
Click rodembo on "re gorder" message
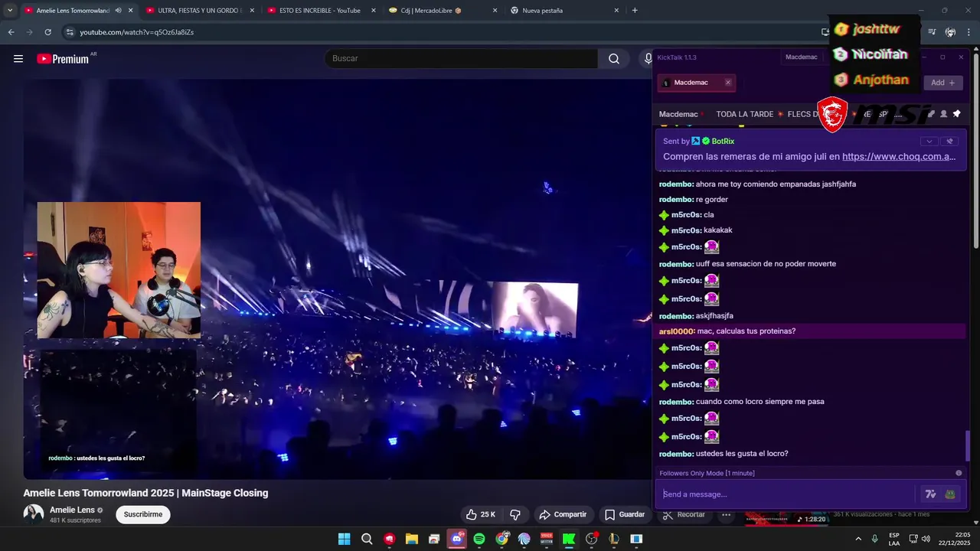[x=676, y=200]
